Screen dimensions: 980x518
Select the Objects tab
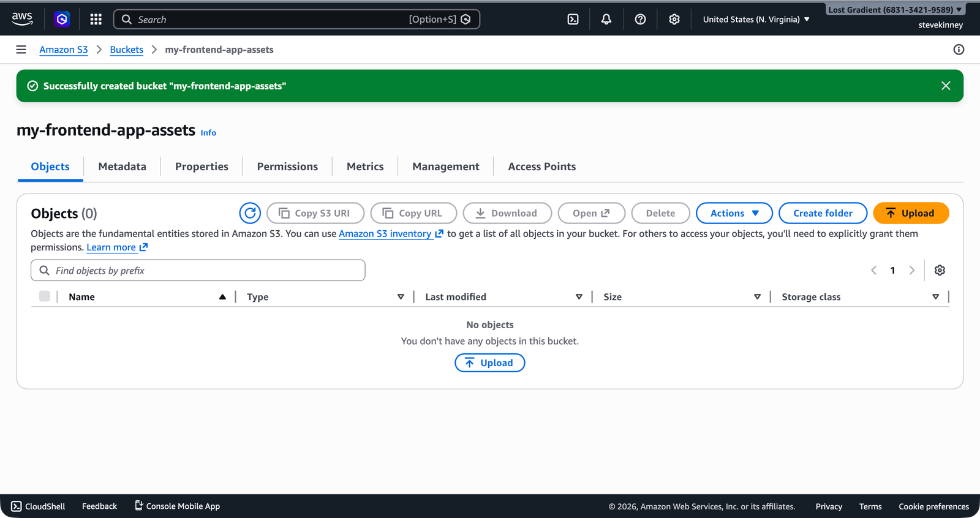pyautogui.click(x=50, y=167)
